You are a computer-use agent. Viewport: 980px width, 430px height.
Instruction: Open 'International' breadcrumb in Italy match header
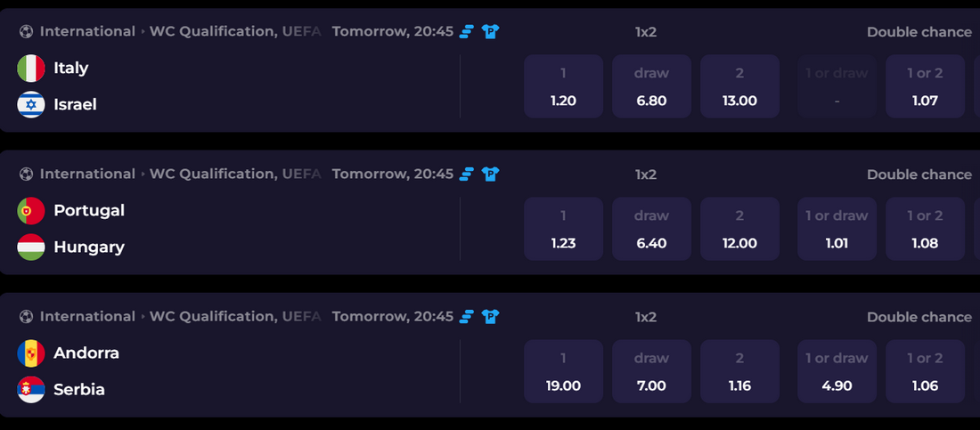(87, 32)
